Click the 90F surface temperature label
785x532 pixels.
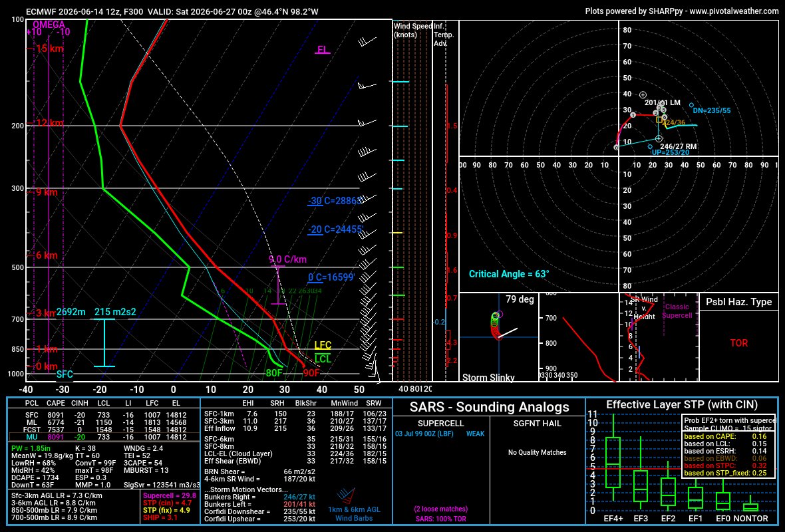point(311,373)
